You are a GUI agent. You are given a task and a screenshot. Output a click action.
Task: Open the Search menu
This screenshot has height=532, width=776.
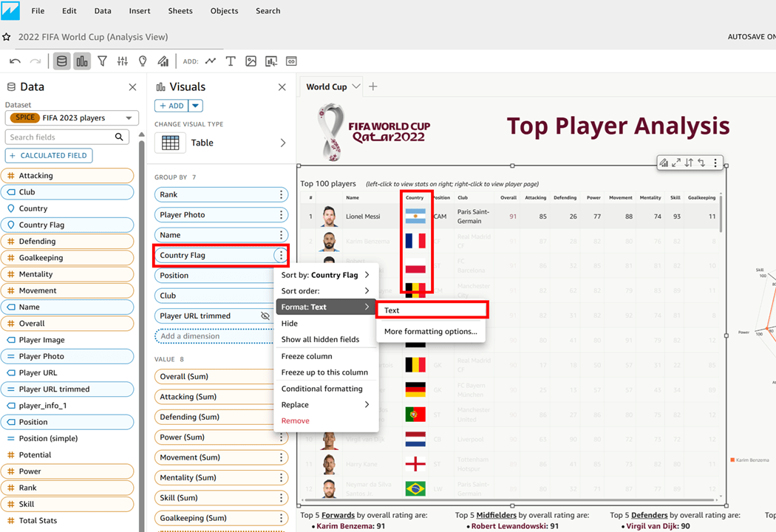268,11
